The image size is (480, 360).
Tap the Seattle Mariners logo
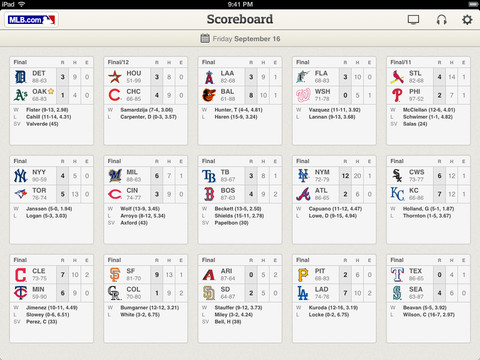[x=397, y=293]
